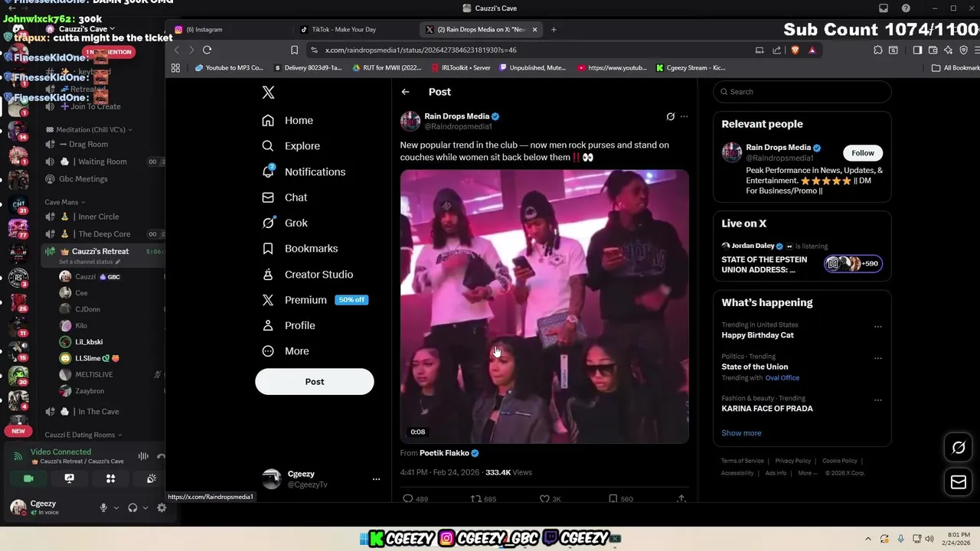Toggle the browser sidebar panel

917,50
